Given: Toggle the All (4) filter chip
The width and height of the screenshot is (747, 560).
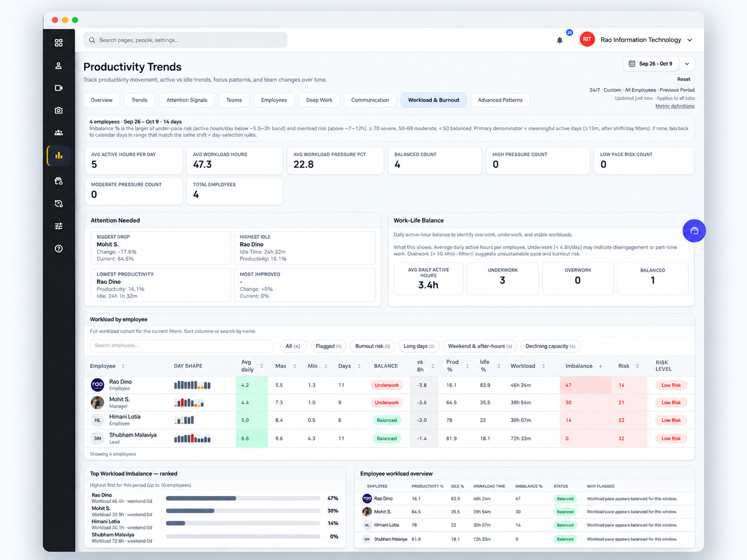Looking at the screenshot, I should (293, 346).
